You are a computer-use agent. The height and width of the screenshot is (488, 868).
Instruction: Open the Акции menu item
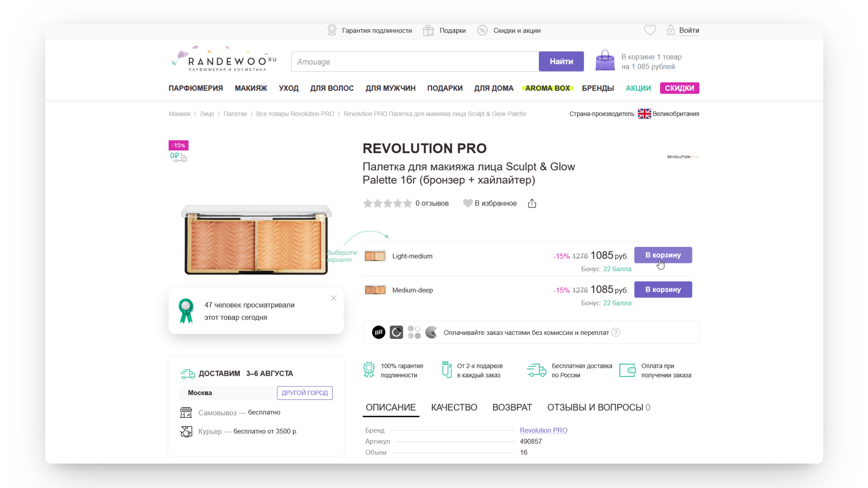[x=638, y=88]
